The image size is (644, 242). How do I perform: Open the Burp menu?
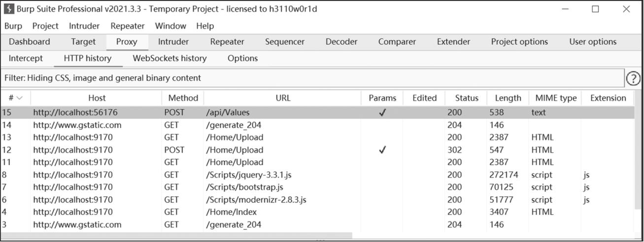pos(13,26)
